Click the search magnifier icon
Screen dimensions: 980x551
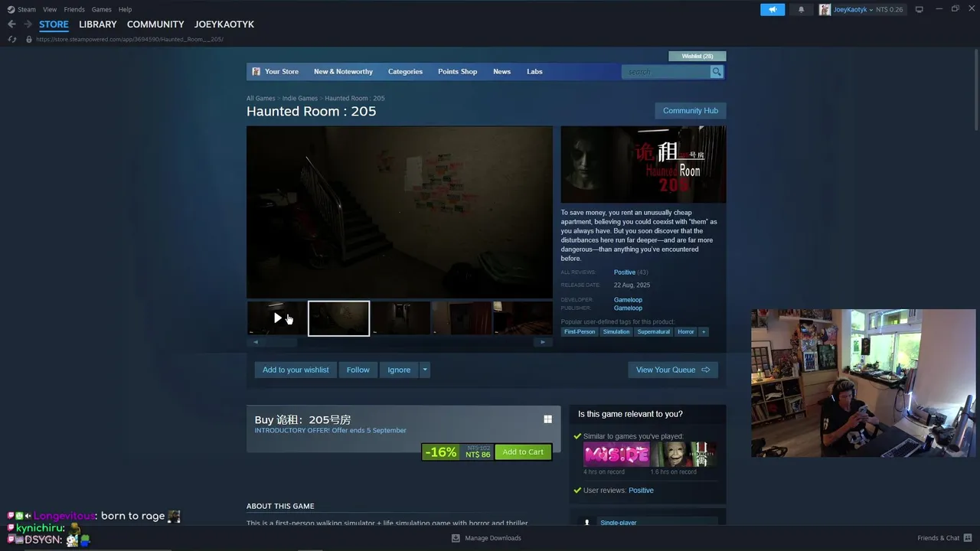pos(717,72)
